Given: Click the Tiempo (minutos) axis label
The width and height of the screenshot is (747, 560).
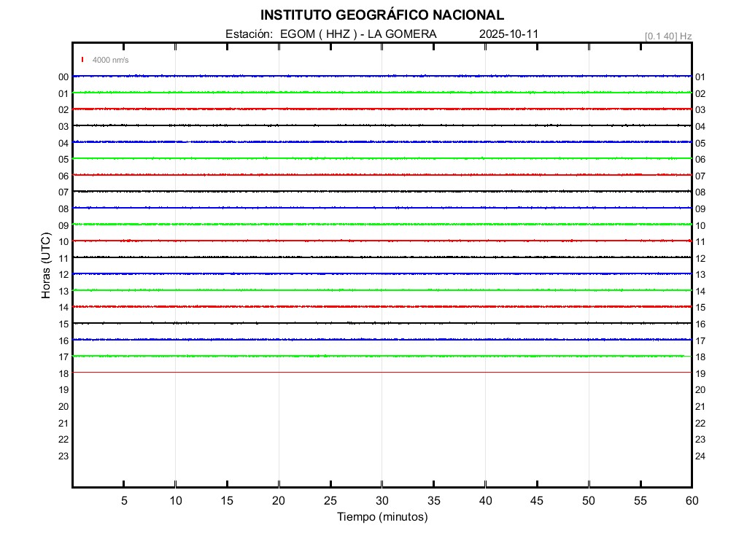Looking at the screenshot, I should point(382,517).
